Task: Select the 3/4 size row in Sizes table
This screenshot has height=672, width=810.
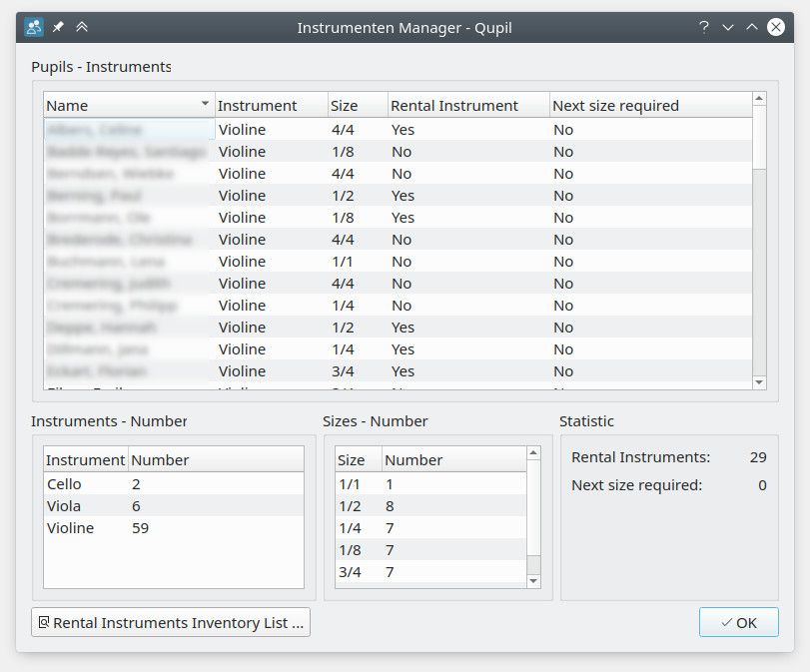Action: click(430, 572)
